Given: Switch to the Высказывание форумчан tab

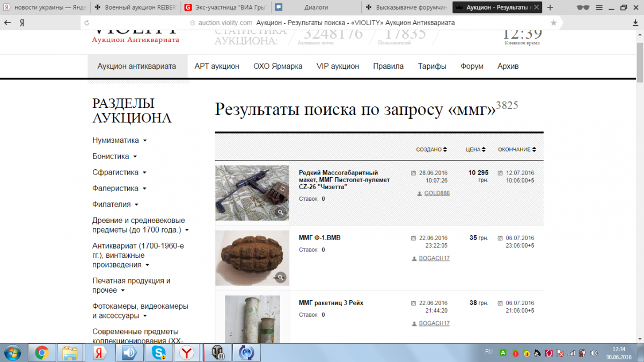Looking at the screenshot, I should point(407,8).
